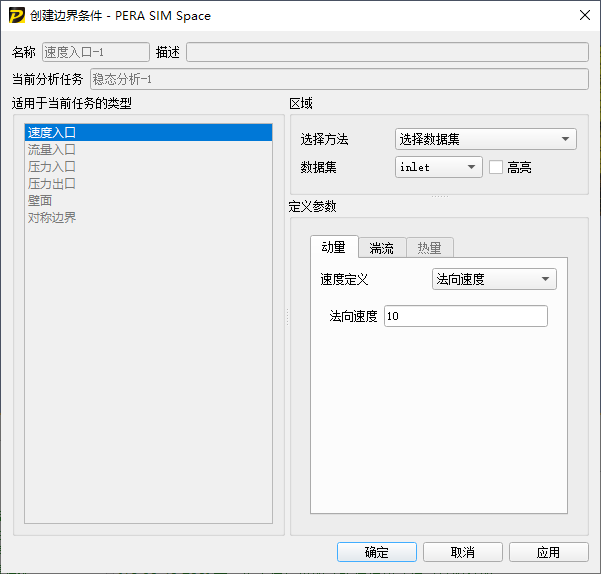Viewport: 601px width, 574px height.
Task: Click the 名称 field showing 速度入口-1
Action: pyautogui.click(x=96, y=52)
